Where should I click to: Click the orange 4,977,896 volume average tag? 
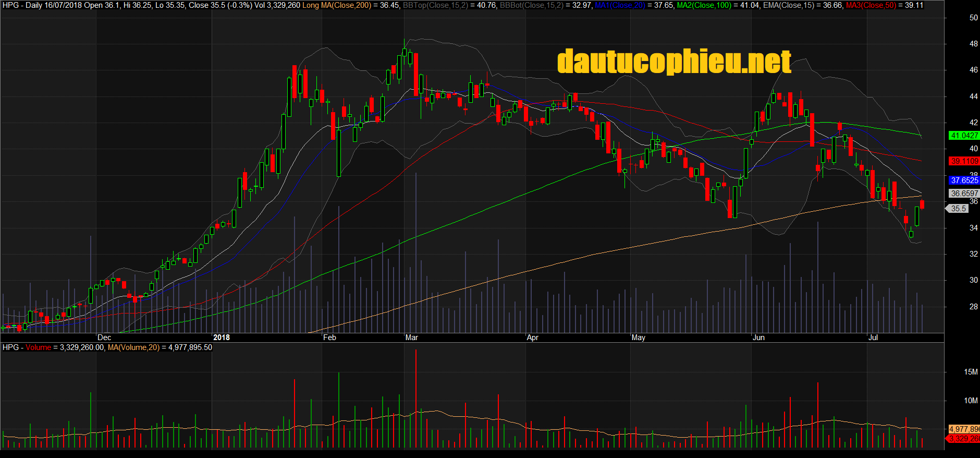click(x=964, y=429)
